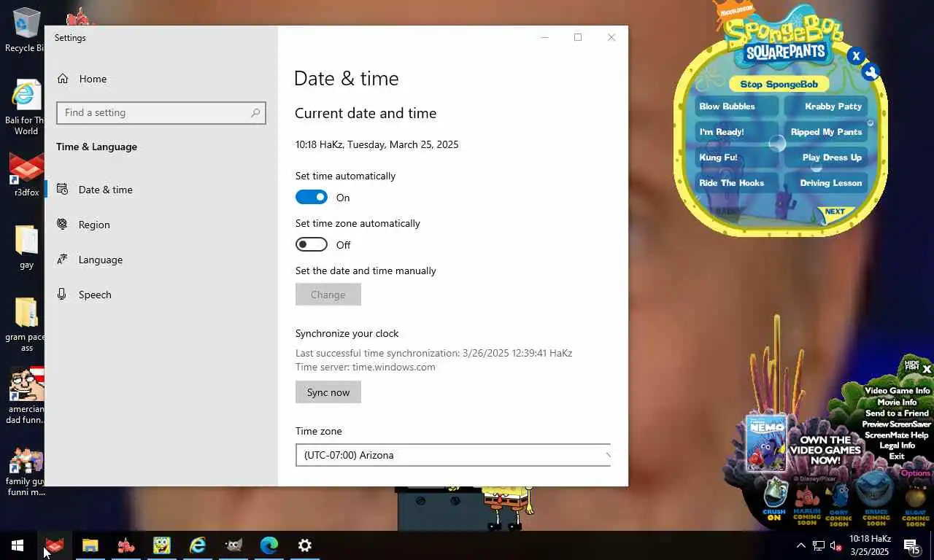Click Movie Info in Nemo panel
Image resolution: width=934 pixels, height=560 pixels.
point(897,402)
